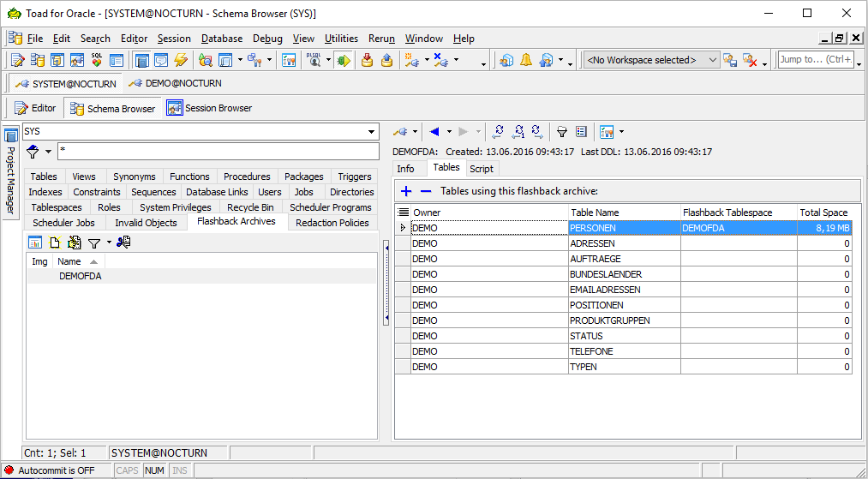Expand dropdown arrow beside object filter funnel
The width and height of the screenshot is (868, 479).
pyautogui.click(x=109, y=242)
